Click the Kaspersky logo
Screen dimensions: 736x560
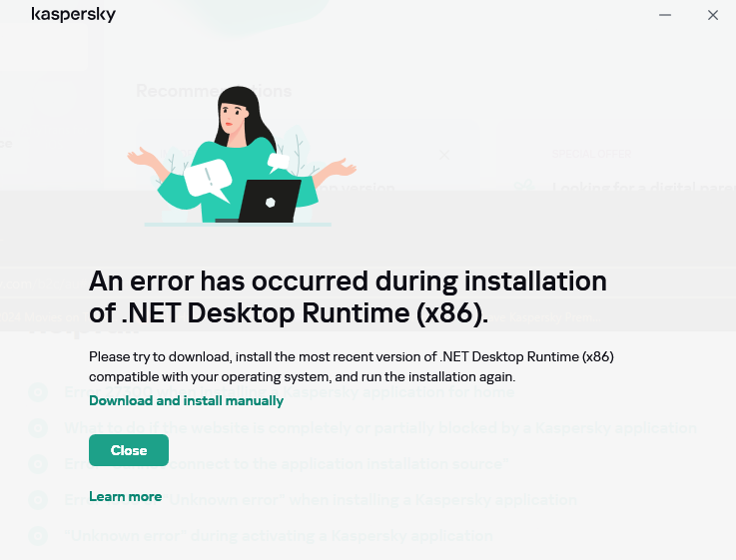coord(73,15)
